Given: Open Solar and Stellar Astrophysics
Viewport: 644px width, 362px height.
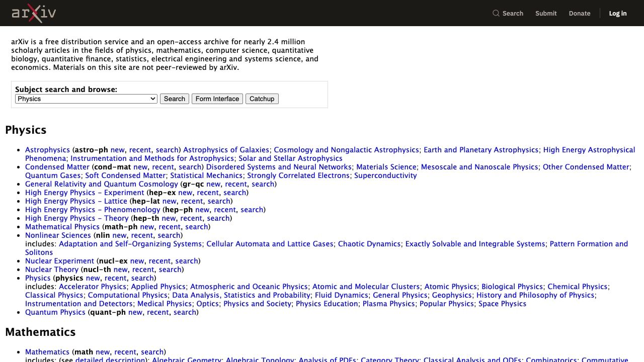Looking at the screenshot, I should pyautogui.click(x=290, y=158).
